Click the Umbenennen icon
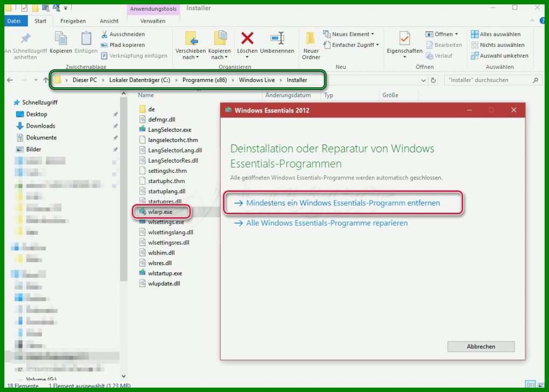Viewport: 549px width, 392px height. [277, 38]
